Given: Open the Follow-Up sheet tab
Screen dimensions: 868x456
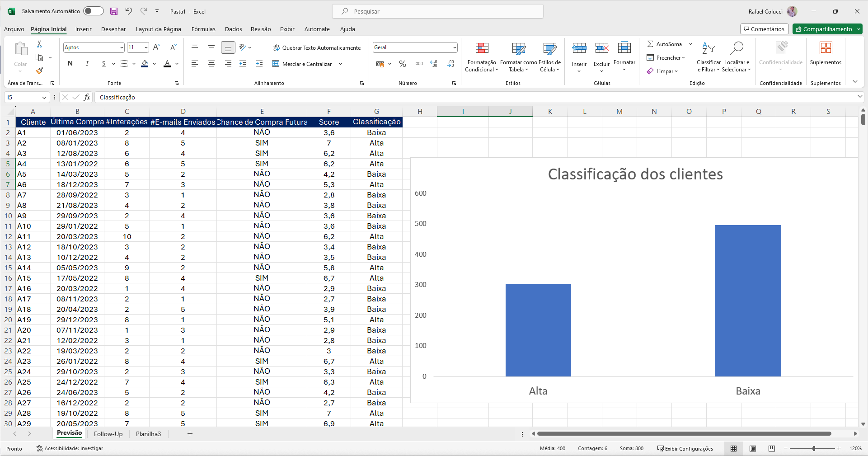Looking at the screenshot, I should pyautogui.click(x=108, y=434).
